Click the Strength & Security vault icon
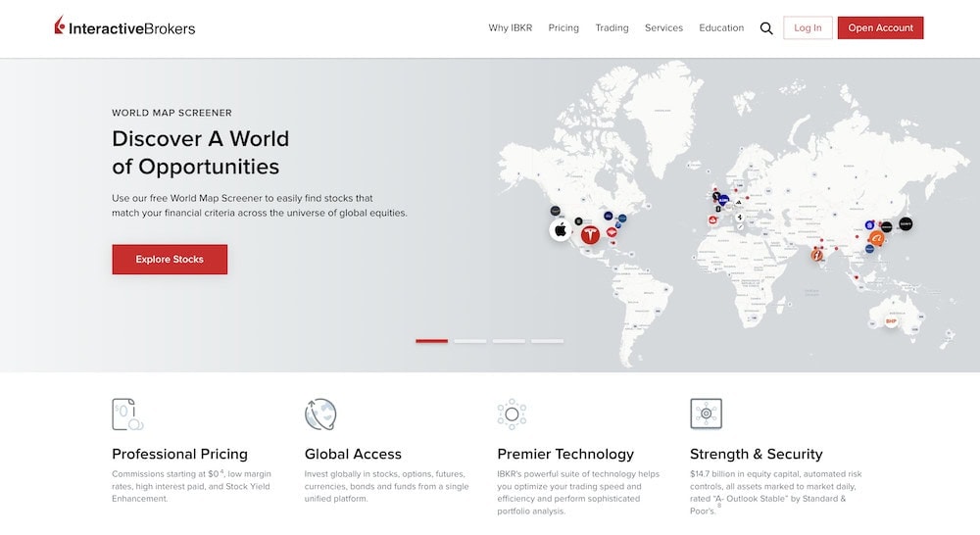 click(706, 413)
